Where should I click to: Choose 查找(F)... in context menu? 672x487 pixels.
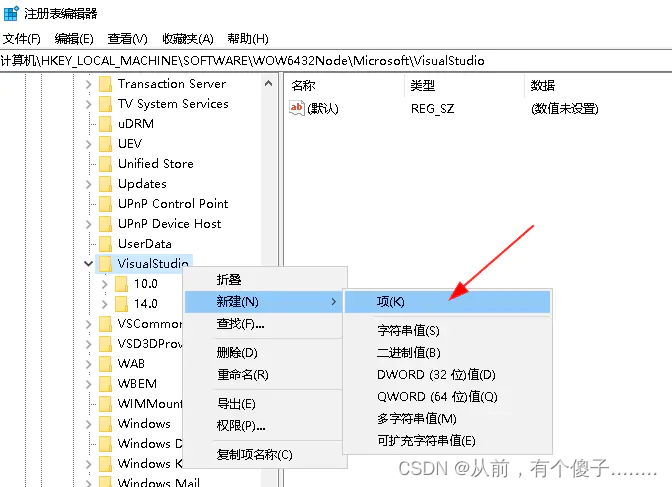tap(264, 324)
